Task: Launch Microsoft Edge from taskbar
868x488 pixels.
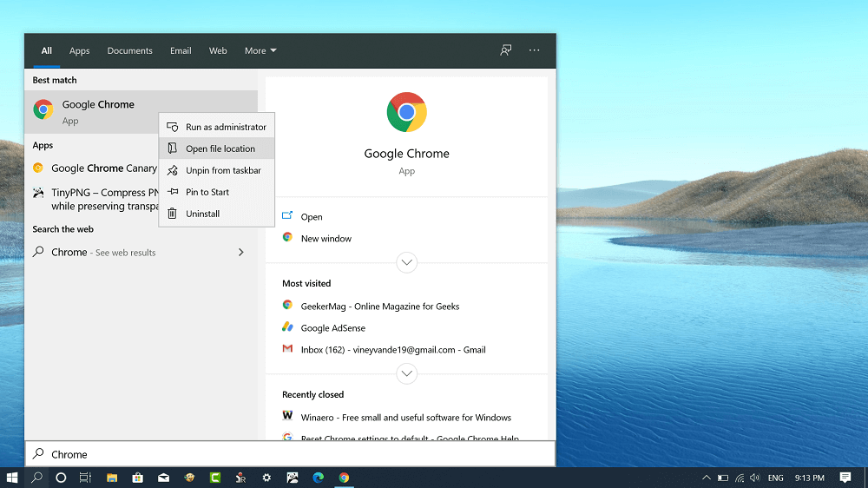Action: (319, 478)
